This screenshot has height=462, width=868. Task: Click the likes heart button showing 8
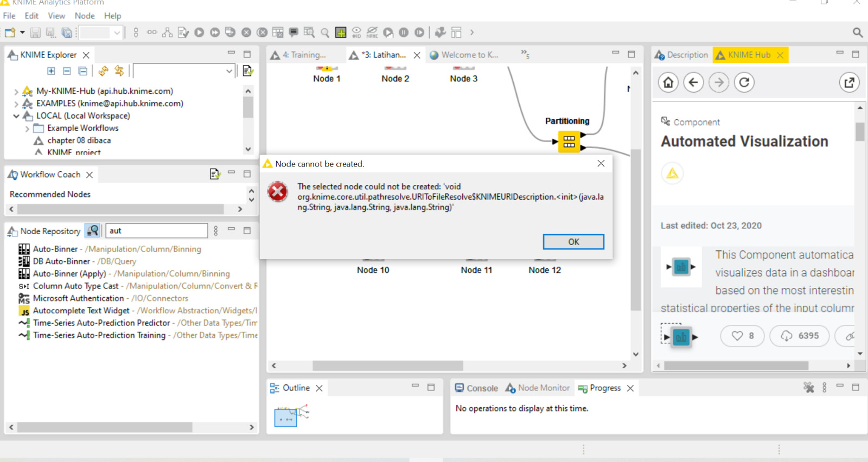[x=742, y=336]
